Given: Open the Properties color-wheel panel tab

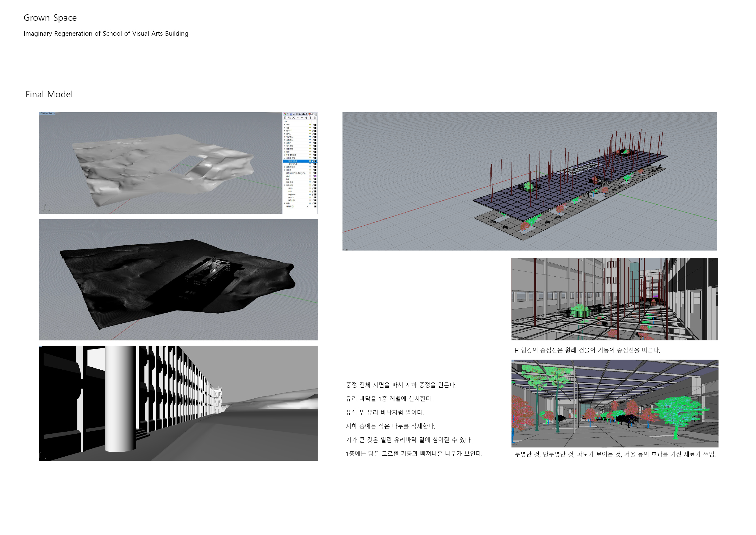Looking at the screenshot, I should pyautogui.click(x=285, y=114).
